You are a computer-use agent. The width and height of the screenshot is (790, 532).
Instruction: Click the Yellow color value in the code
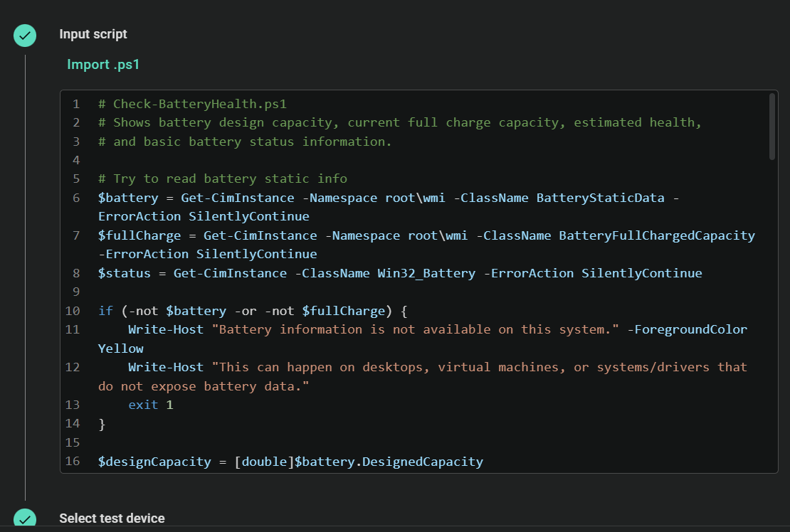[120, 349]
